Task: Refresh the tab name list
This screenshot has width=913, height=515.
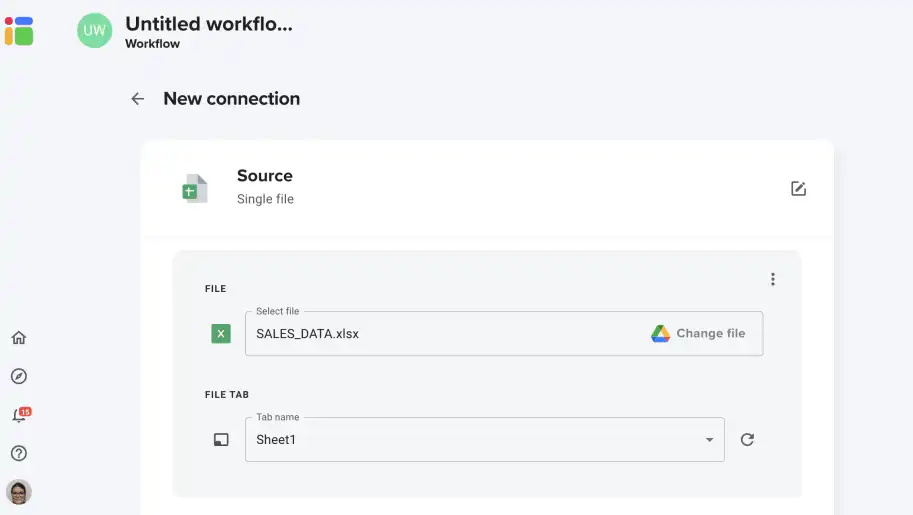Action: 747,440
